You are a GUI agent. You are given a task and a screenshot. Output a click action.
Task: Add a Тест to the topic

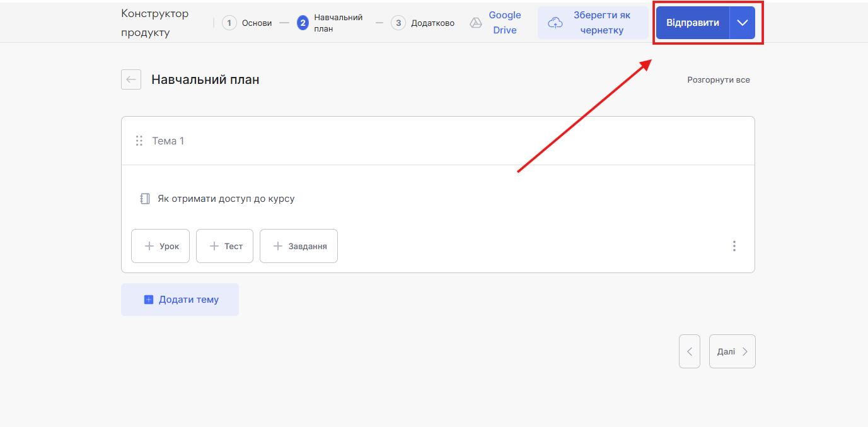pos(224,246)
